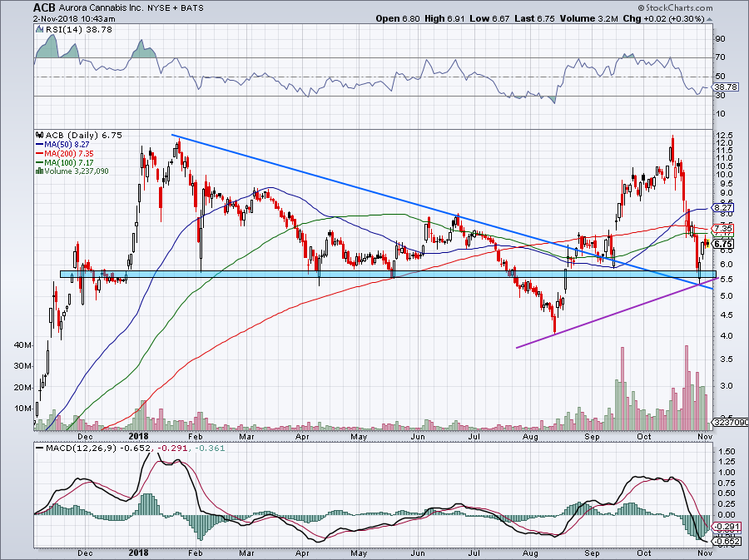Click the Chg +0.02 (+0.30%) text
Screen dimensions: 749x560
(663, 18)
